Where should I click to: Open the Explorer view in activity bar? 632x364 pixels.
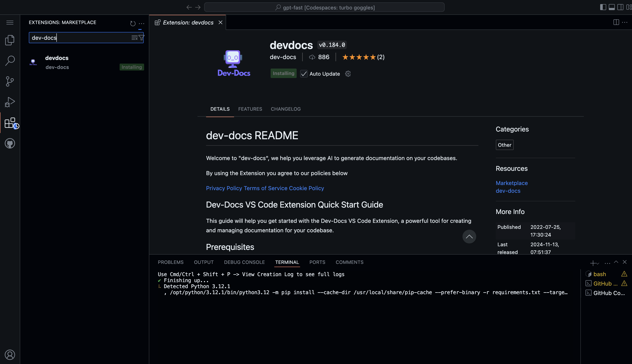[x=10, y=40]
